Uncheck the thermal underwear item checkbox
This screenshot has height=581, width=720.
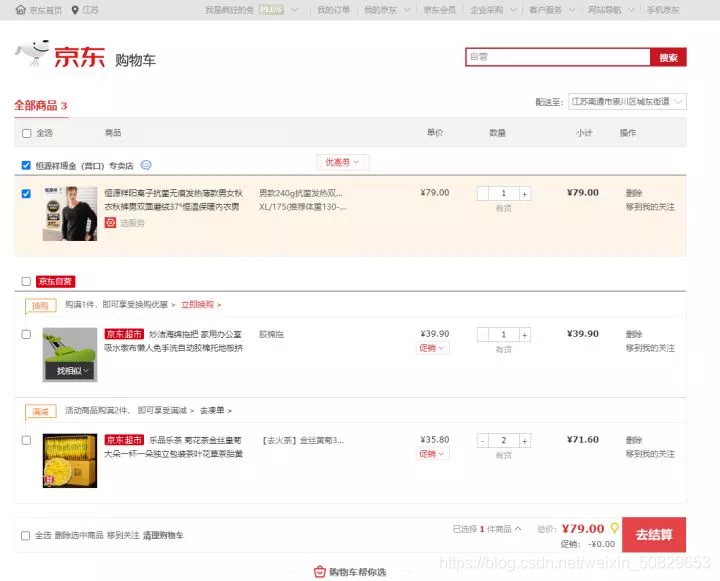pyautogui.click(x=26, y=193)
